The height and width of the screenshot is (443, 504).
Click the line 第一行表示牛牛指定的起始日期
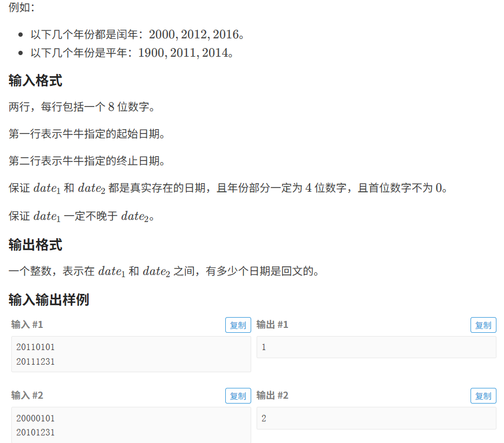87,134
